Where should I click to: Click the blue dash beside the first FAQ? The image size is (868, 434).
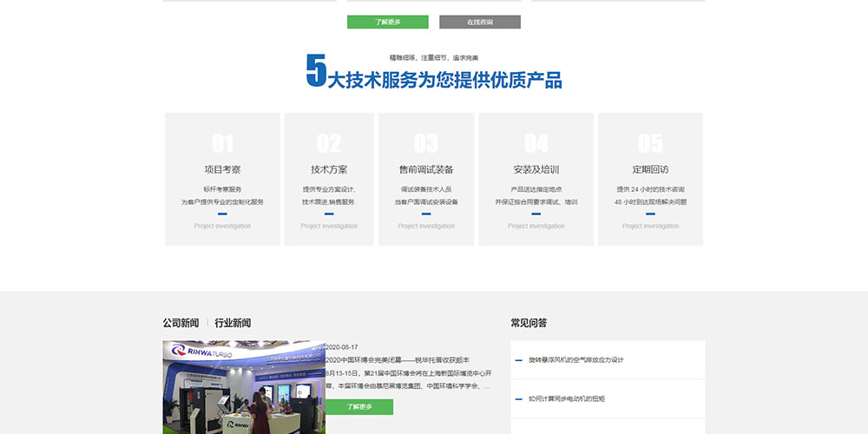(x=518, y=360)
